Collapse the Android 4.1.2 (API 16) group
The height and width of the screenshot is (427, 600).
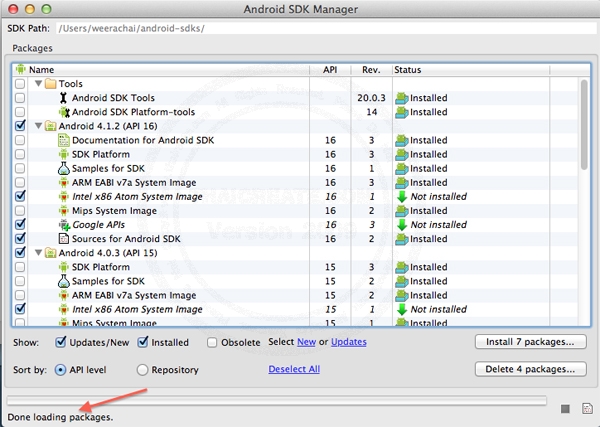tap(38, 125)
